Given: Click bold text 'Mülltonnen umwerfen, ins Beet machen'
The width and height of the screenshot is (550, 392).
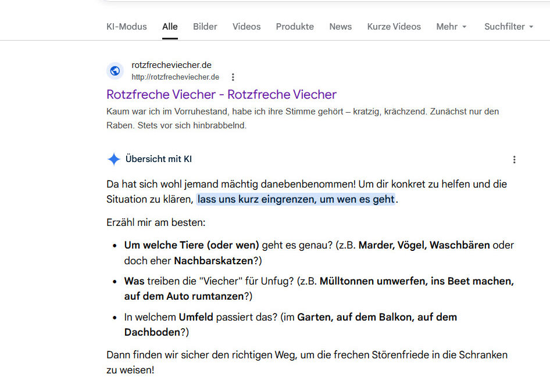Looking at the screenshot, I should [417, 281].
